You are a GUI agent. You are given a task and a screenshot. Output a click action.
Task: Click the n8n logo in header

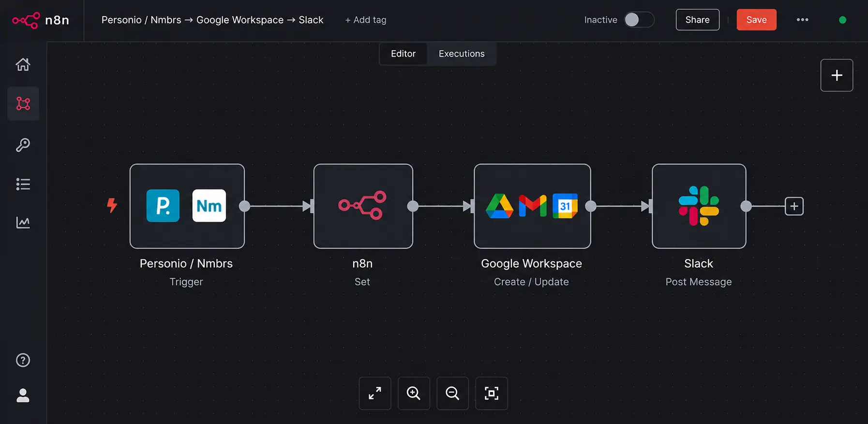tap(41, 20)
